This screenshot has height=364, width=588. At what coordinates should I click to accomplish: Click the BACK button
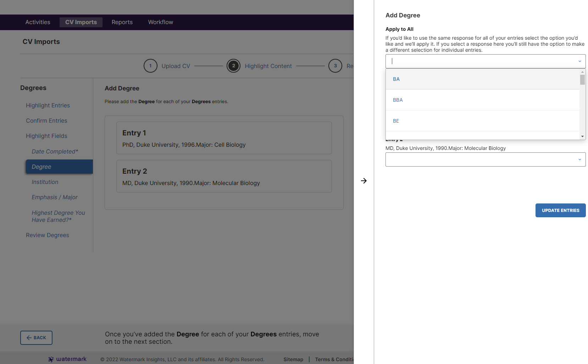pyautogui.click(x=36, y=337)
